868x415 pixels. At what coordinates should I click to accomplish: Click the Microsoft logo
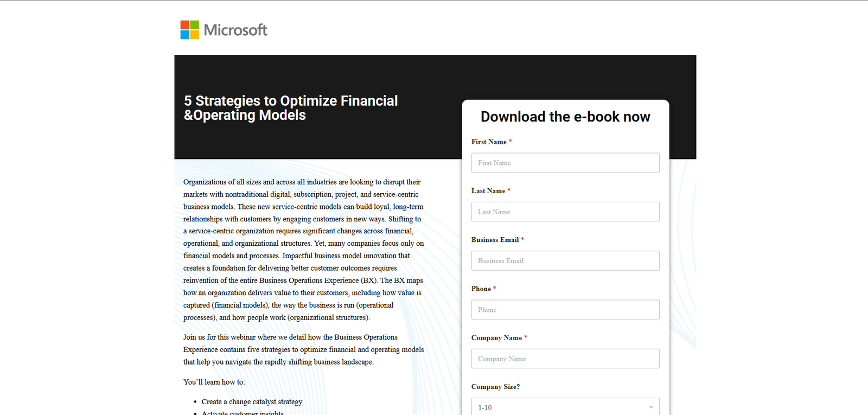tap(224, 30)
